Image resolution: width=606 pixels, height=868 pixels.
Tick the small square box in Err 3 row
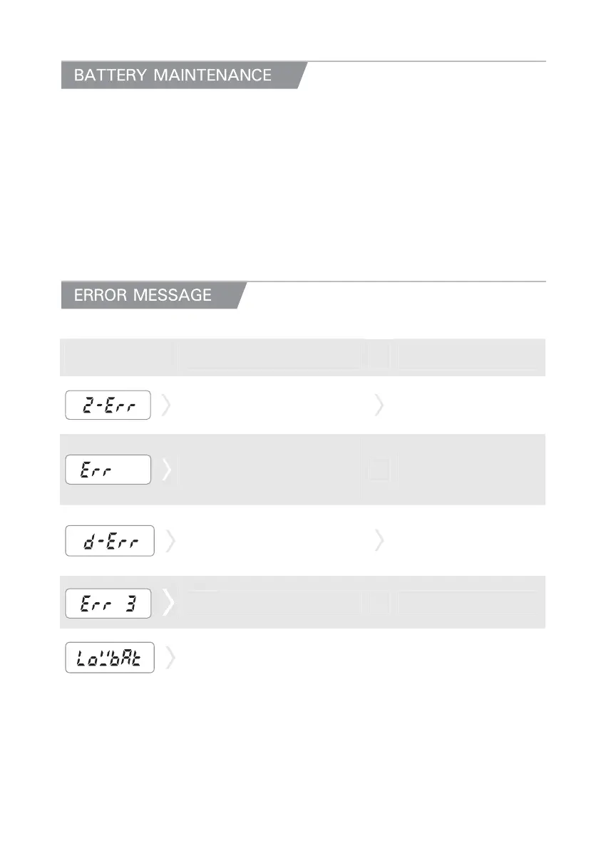[379, 604]
